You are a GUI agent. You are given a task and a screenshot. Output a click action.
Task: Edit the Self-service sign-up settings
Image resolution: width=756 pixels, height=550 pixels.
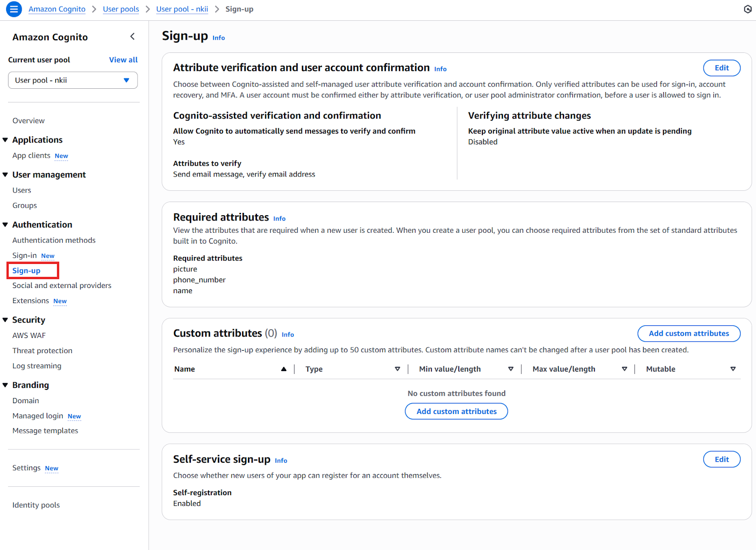coord(722,459)
